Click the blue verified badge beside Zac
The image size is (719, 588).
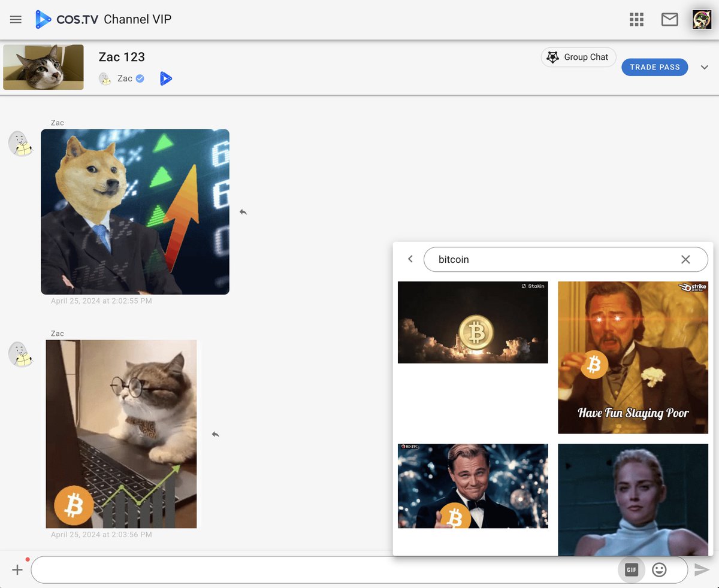coord(140,78)
